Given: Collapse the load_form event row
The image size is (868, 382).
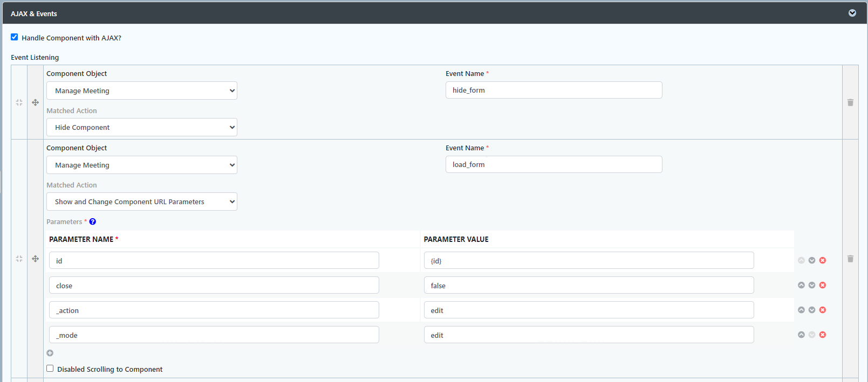Looking at the screenshot, I should [x=19, y=259].
